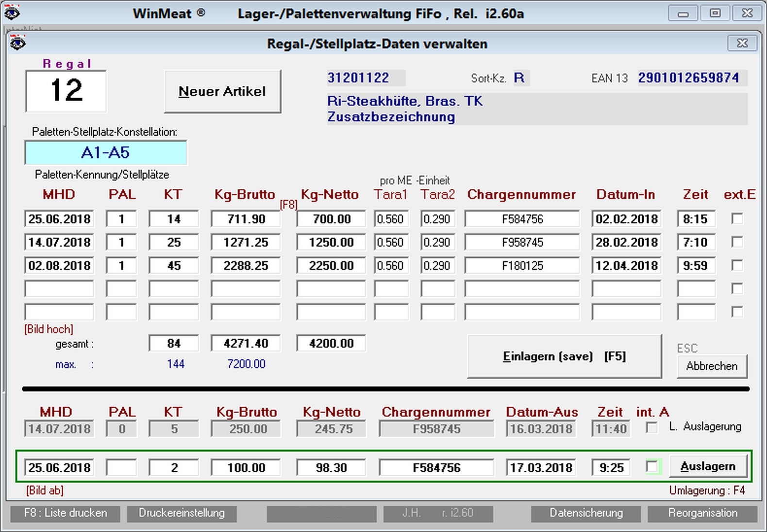
Task: Click the Chargennummer field containing F180125
Action: [x=522, y=266]
